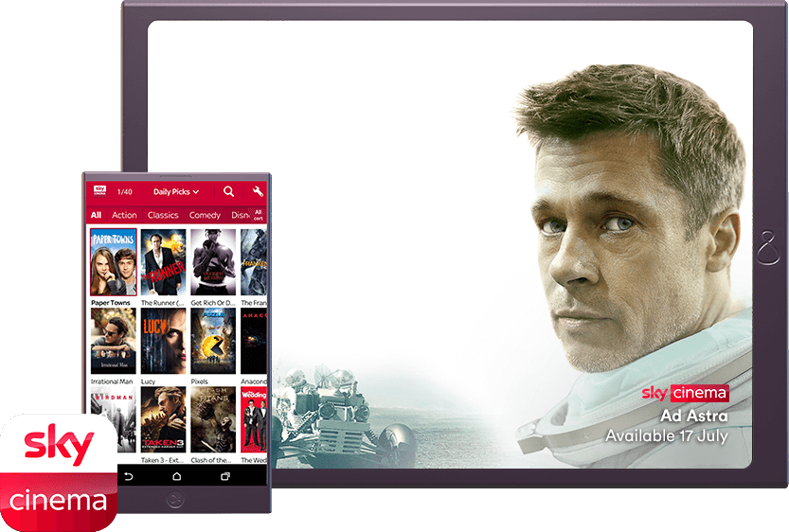The height and width of the screenshot is (532, 789).
Task: Switch to the Comedy tab
Action: click(205, 215)
